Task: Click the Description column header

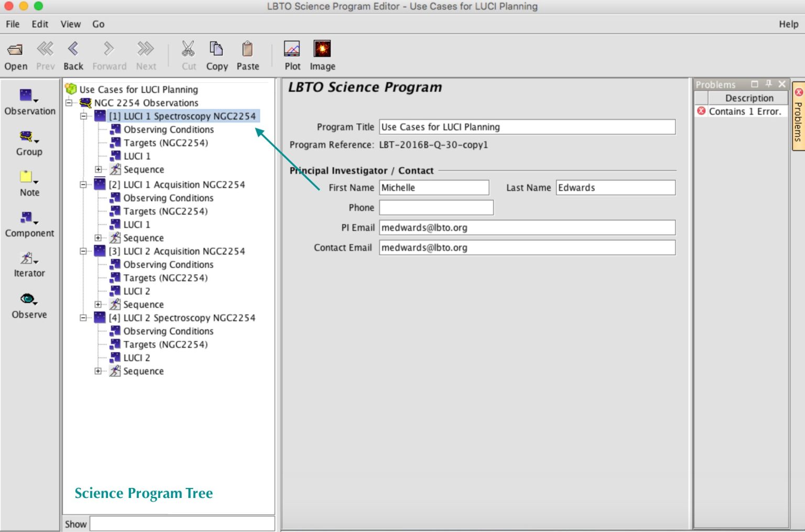Action: pos(748,98)
